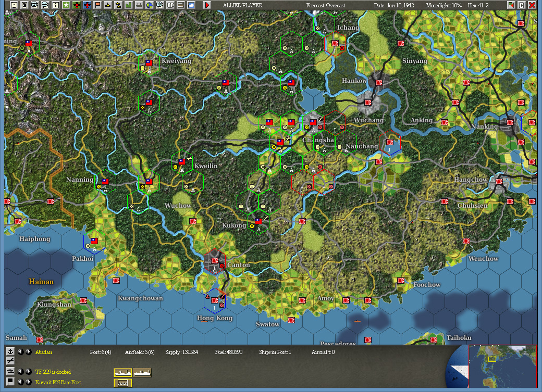
Task: Select previous task force before TF 229
Action: [21, 372]
